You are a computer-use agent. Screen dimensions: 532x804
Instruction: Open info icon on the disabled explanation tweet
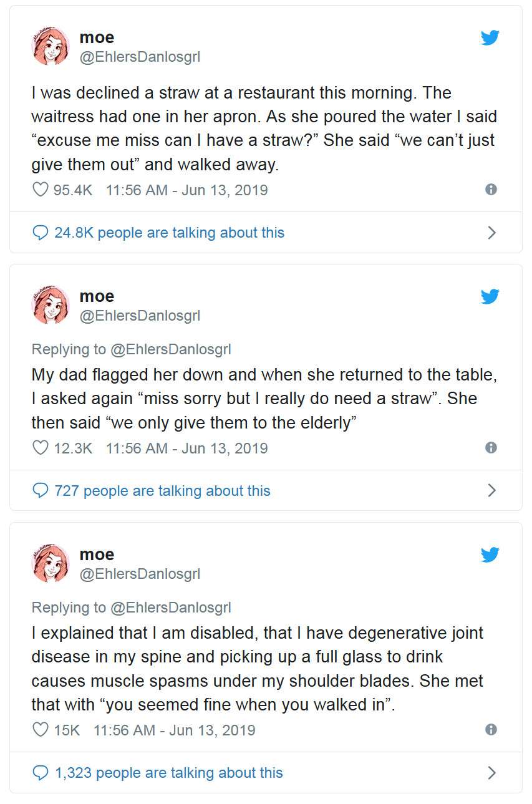point(491,730)
